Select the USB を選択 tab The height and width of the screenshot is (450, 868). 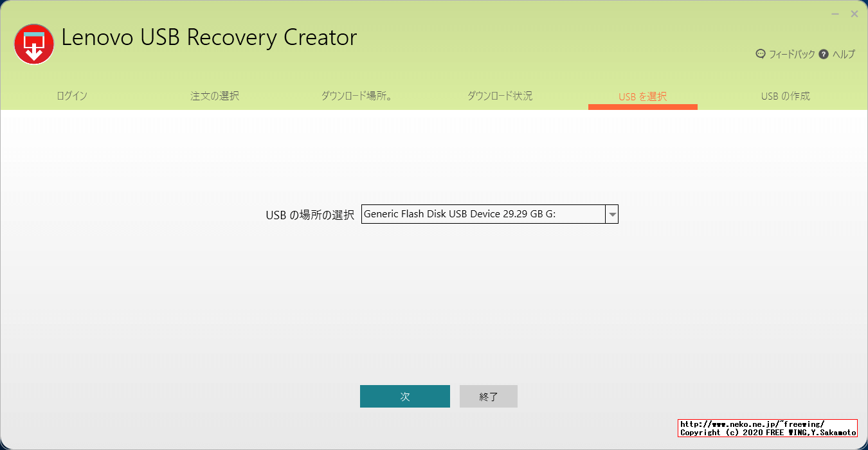pyautogui.click(x=642, y=97)
